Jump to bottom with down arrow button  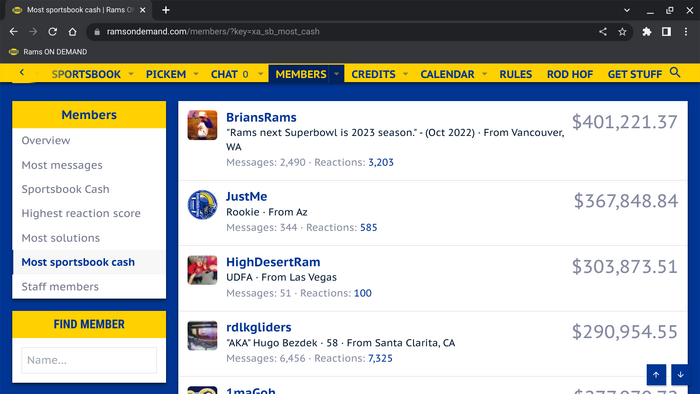680,375
